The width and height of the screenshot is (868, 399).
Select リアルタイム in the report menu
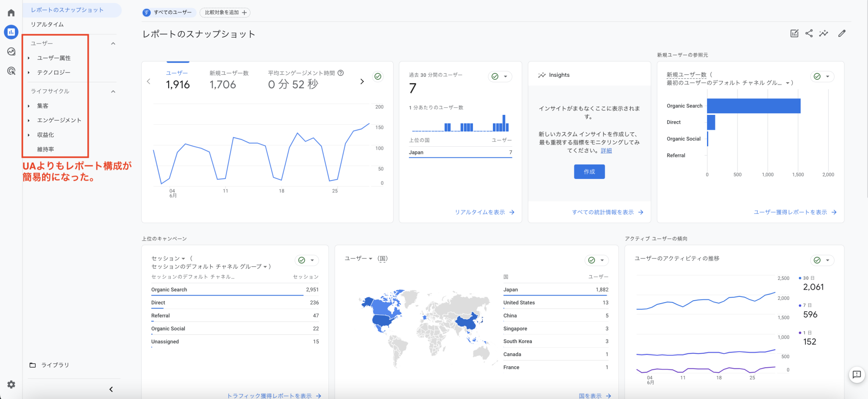point(47,25)
